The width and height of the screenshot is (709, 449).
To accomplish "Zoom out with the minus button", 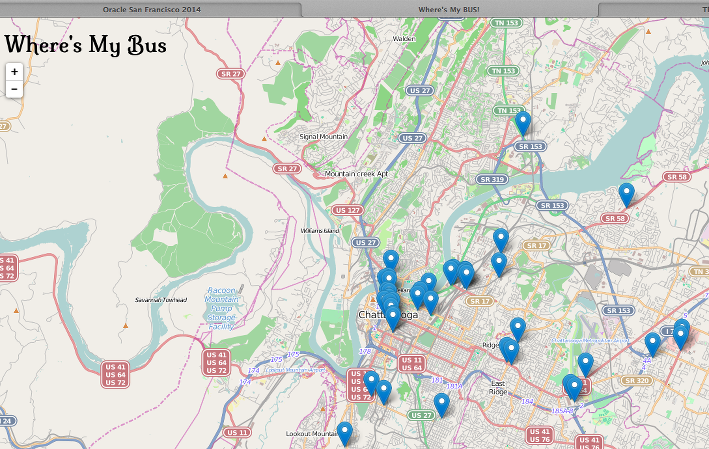I will (14, 89).
